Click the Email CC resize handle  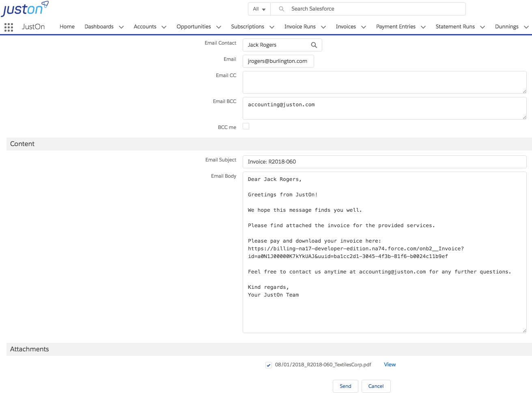524,91
